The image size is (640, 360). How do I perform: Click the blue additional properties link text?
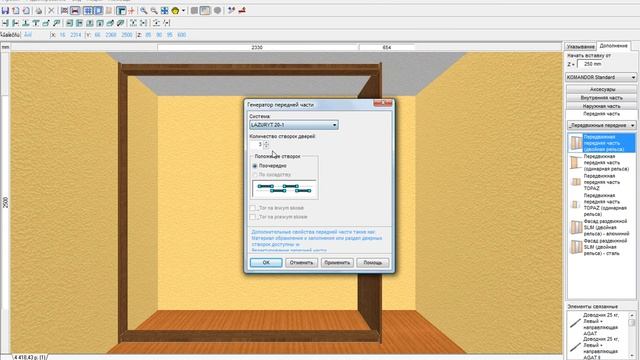coord(317,240)
